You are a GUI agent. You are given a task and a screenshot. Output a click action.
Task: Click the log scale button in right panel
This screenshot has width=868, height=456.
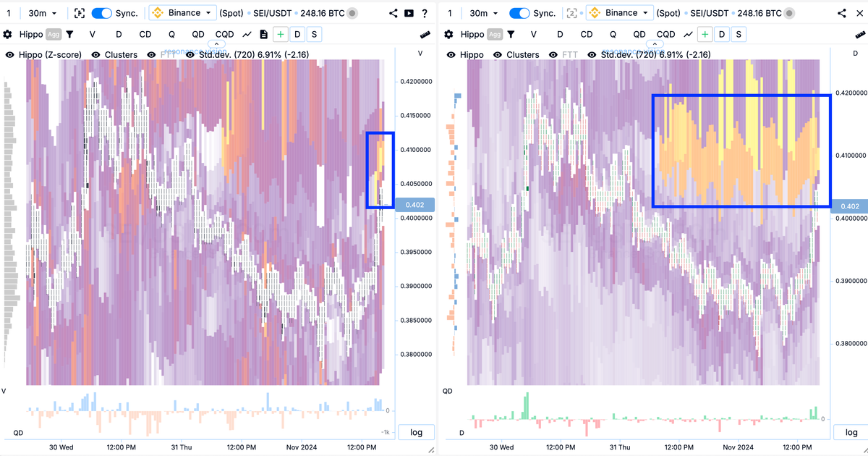click(x=850, y=432)
